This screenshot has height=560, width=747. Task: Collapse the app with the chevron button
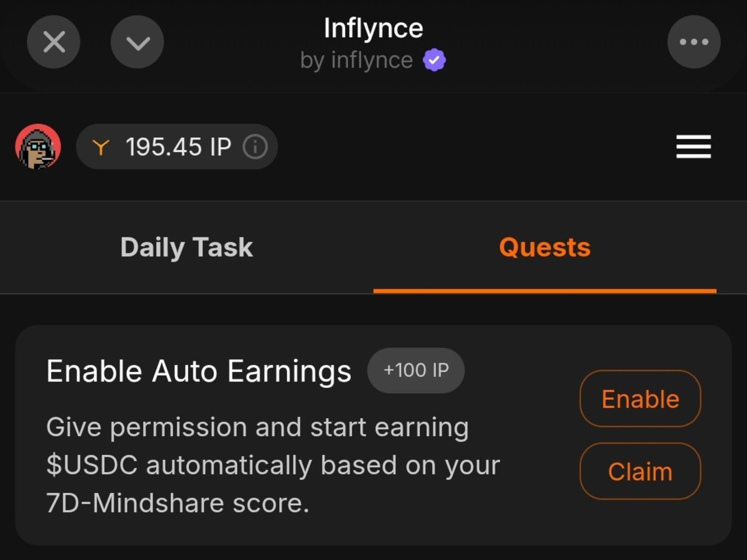click(x=137, y=42)
